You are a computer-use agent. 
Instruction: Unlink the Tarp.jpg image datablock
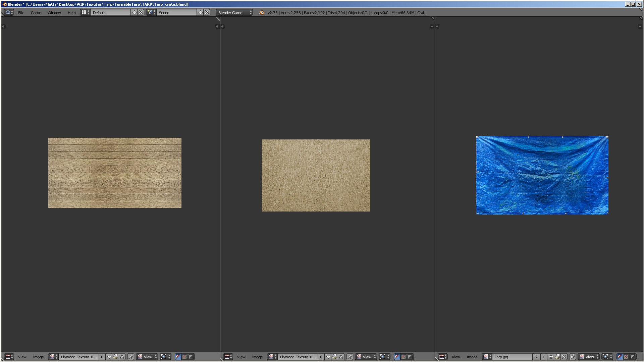pos(564,357)
